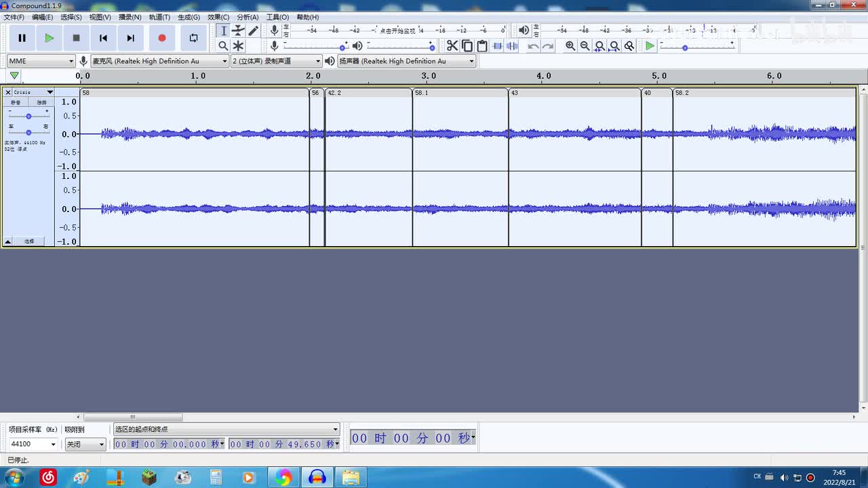Image resolution: width=868 pixels, height=488 pixels.
Task: Click the green playhead marker on timeline
Action: (x=14, y=76)
